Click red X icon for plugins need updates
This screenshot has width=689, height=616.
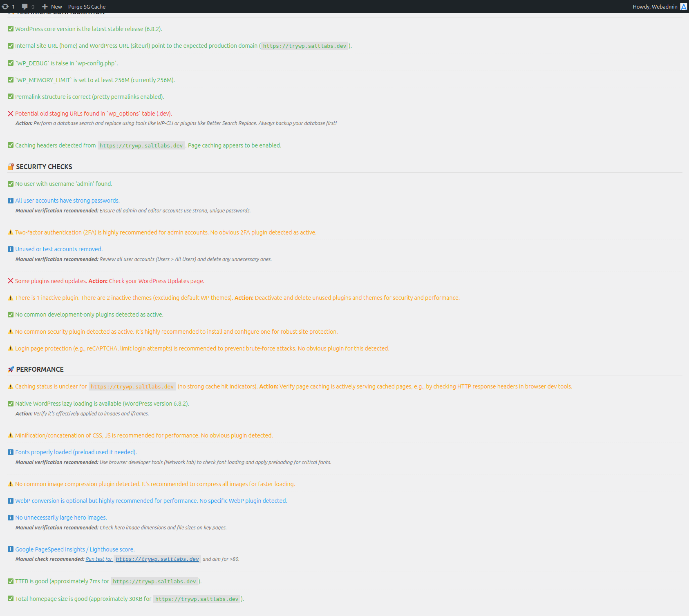click(11, 281)
